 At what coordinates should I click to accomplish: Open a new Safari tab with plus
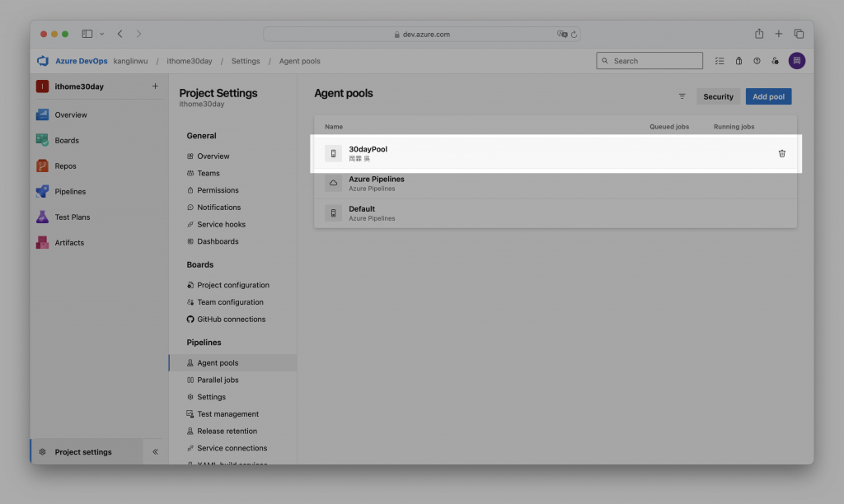point(778,33)
